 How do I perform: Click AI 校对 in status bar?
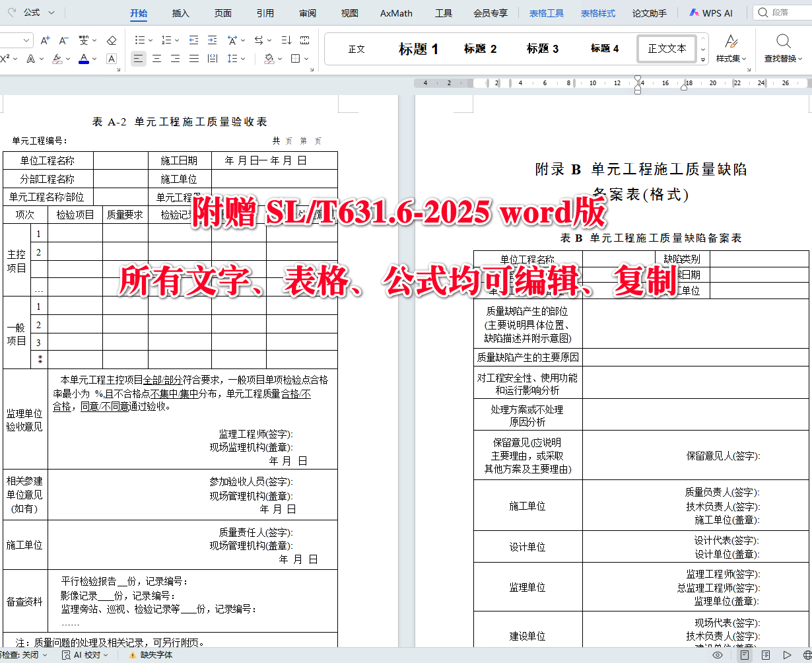tap(86, 655)
